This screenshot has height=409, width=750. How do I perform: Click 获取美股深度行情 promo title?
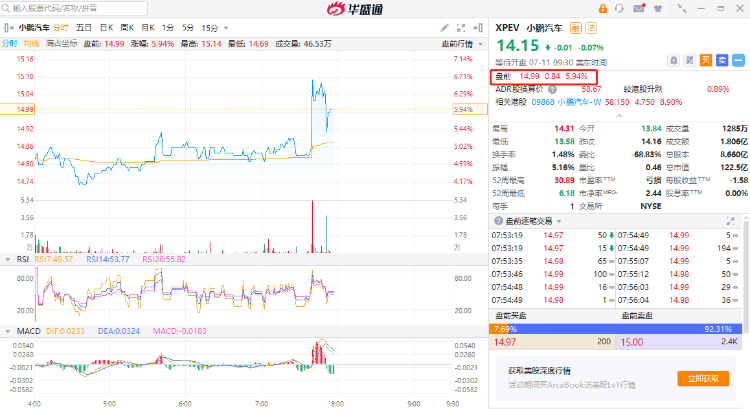(539, 371)
